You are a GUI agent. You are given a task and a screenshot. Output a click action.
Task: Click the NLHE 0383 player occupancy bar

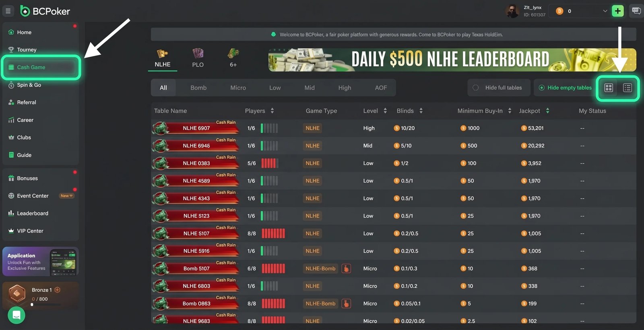pyautogui.click(x=270, y=163)
